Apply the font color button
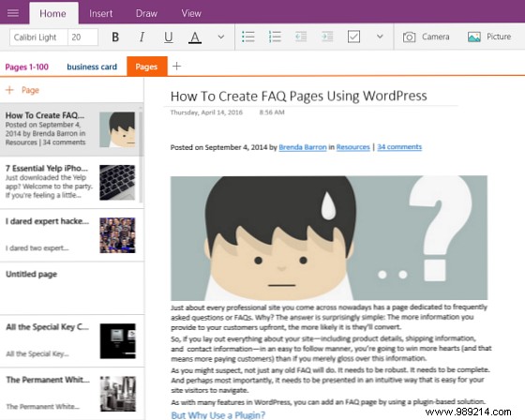Image resolution: width=525 pixels, height=420 pixels. (x=195, y=37)
